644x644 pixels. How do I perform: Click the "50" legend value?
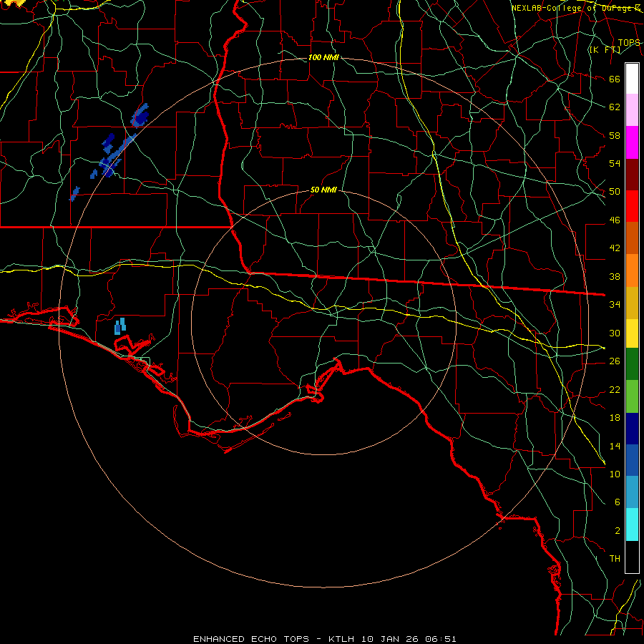[615, 192]
